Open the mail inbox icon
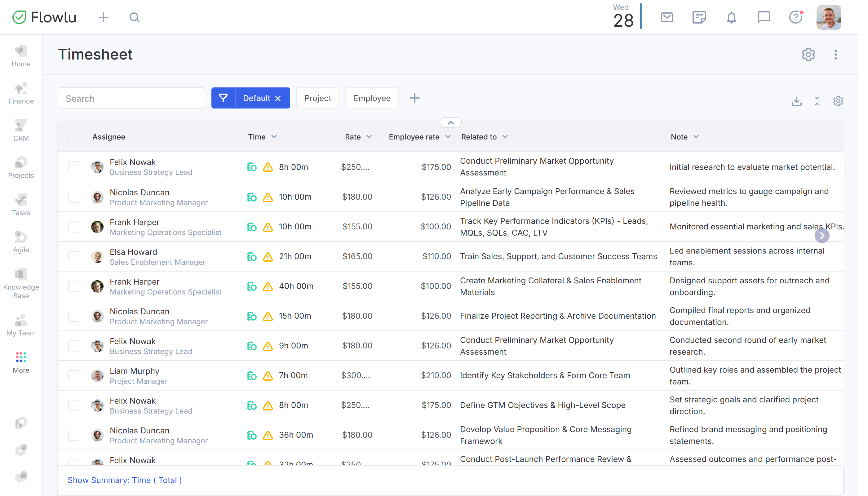The width and height of the screenshot is (868, 496). (x=667, y=17)
